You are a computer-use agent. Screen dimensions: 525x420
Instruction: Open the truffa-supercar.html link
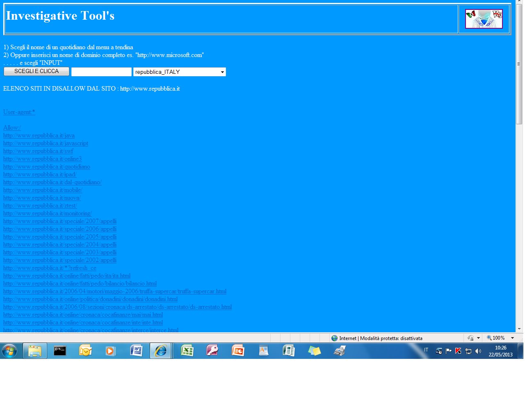pyautogui.click(x=115, y=291)
